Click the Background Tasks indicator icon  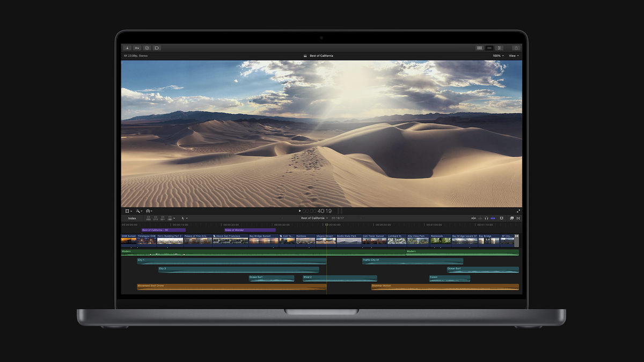(147, 48)
